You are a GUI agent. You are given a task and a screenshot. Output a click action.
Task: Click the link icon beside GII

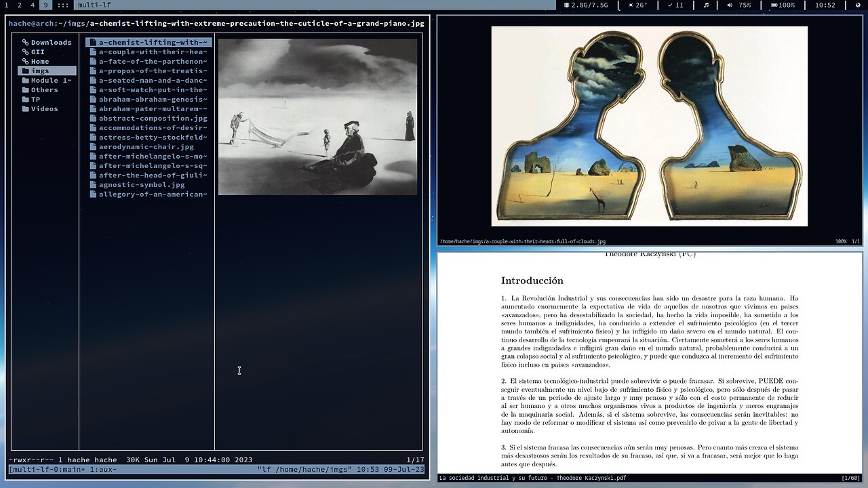25,52
